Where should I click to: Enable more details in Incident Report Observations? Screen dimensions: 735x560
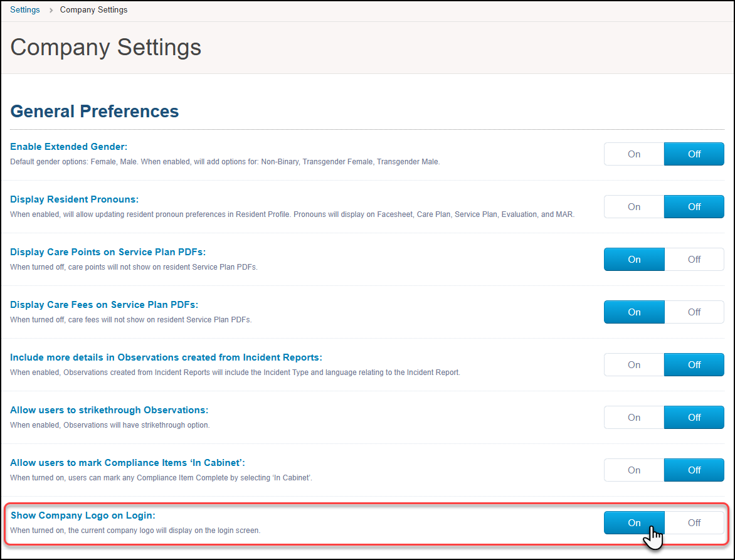(633, 364)
